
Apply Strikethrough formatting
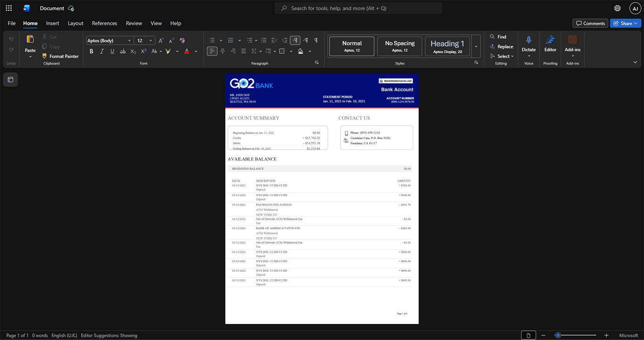(x=123, y=51)
